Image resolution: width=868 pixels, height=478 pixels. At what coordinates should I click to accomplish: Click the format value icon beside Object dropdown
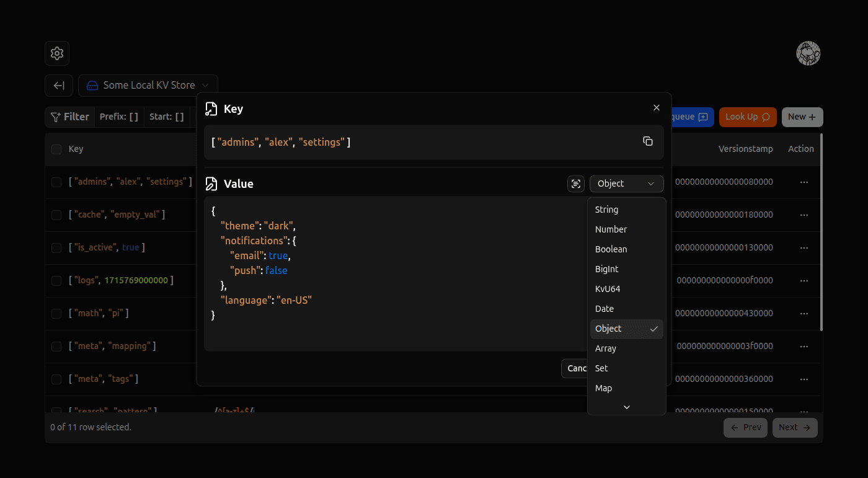click(575, 184)
